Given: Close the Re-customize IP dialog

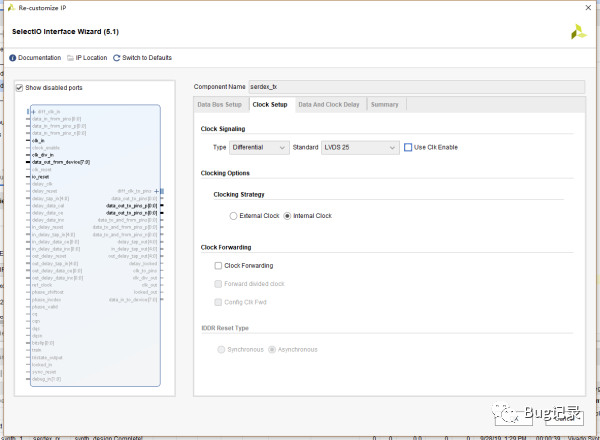Looking at the screenshot, I should tap(588, 8).
